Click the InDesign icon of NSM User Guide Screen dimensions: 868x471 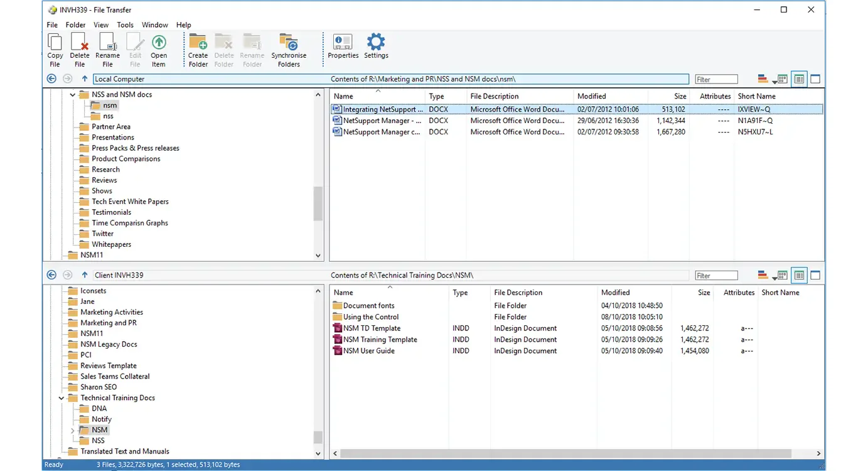[337, 350]
